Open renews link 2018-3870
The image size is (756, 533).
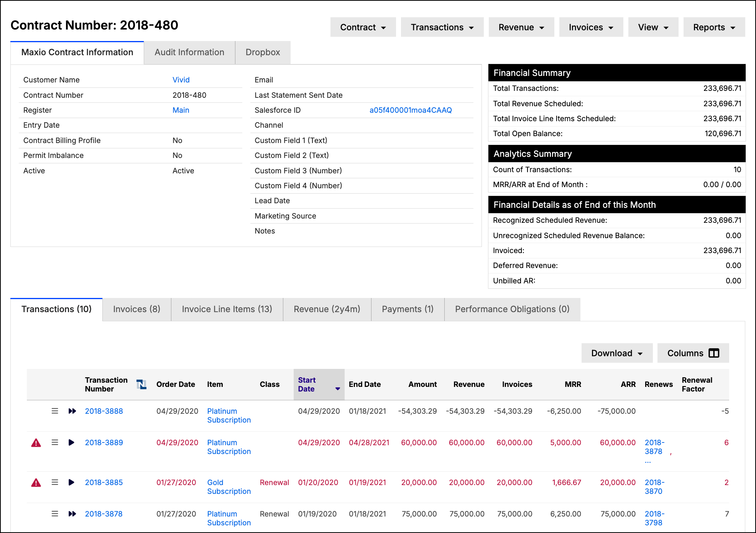[654, 487]
